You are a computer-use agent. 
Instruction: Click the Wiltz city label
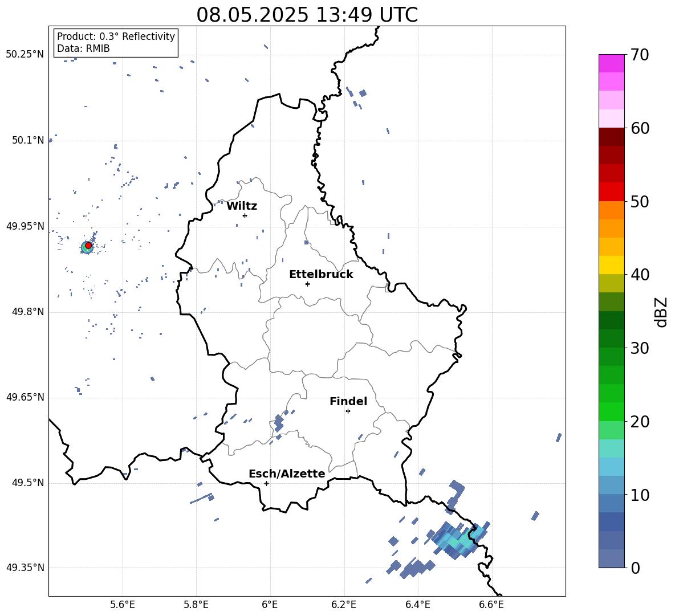click(242, 206)
